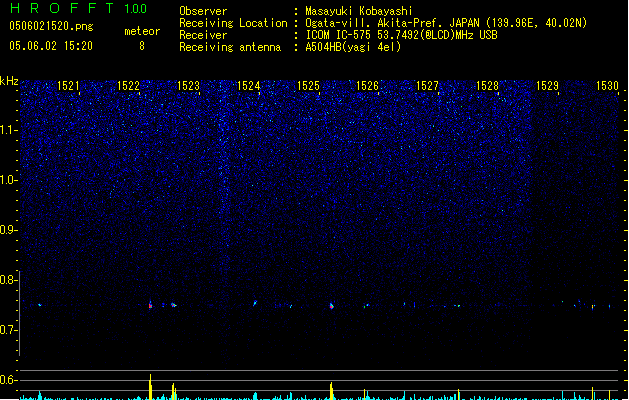Screen dimensions: 629x400
Task: Click the A504HB(yagi 4el) antenna text
Action: tap(353, 47)
